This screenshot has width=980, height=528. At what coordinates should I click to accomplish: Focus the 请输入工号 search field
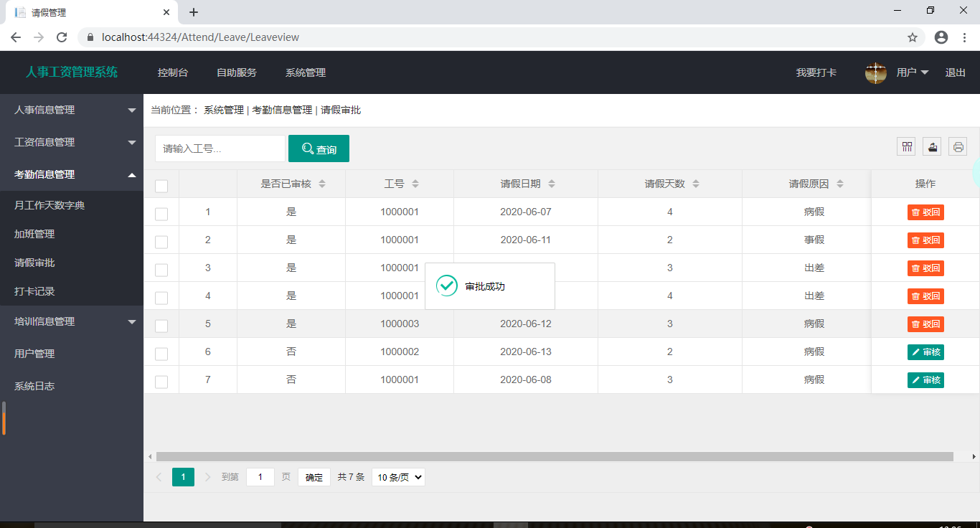click(x=220, y=148)
